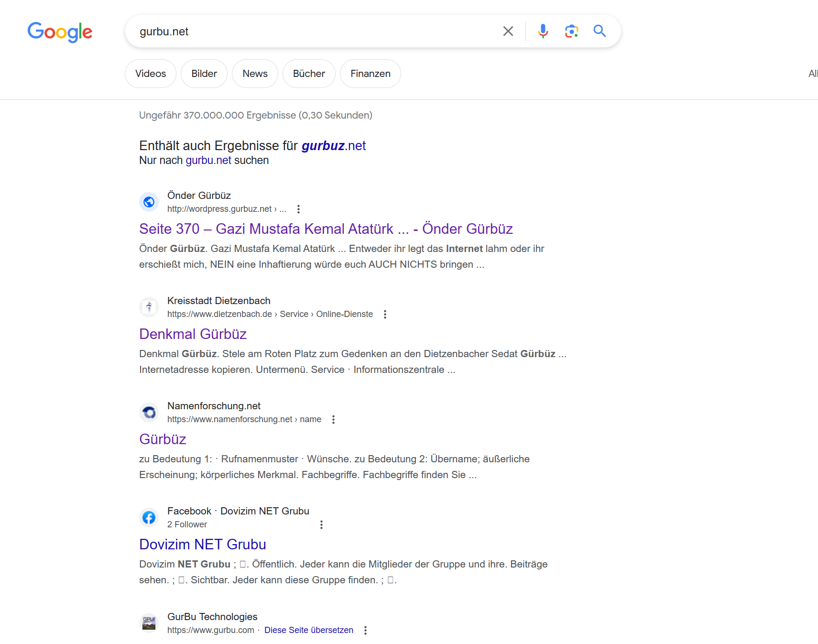The height and width of the screenshot is (644, 818).
Task: Open more options for namenforschung.net result
Action: (333, 419)
